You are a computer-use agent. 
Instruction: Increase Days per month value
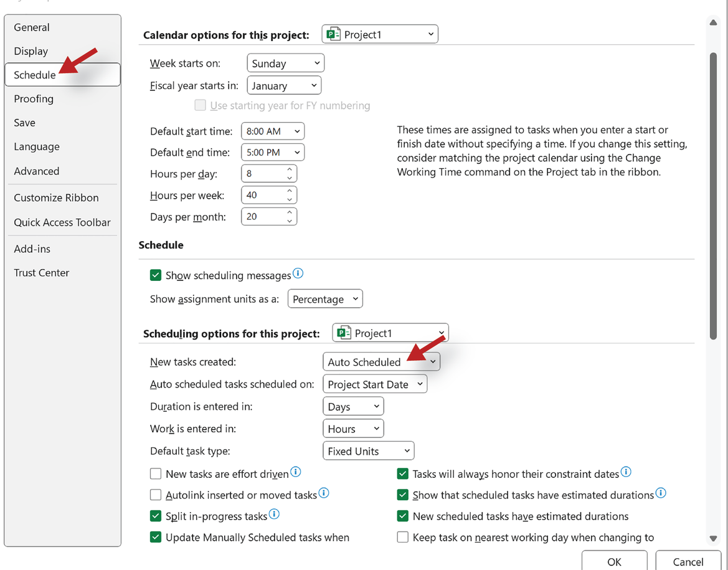(x=289, y=212)
